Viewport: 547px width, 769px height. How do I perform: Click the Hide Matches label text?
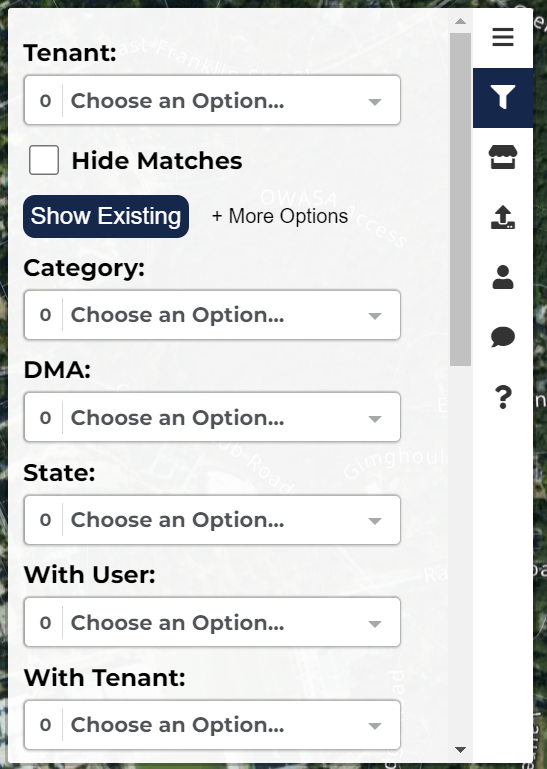[x=157, y=160]
